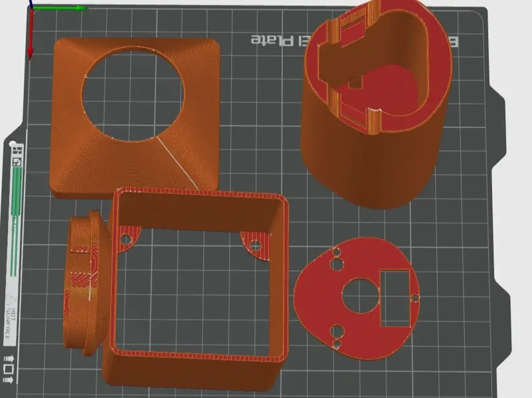The image size is (532, 398).
Task: Click the arrow icons below hot surface label
Action: coord(9,369)
